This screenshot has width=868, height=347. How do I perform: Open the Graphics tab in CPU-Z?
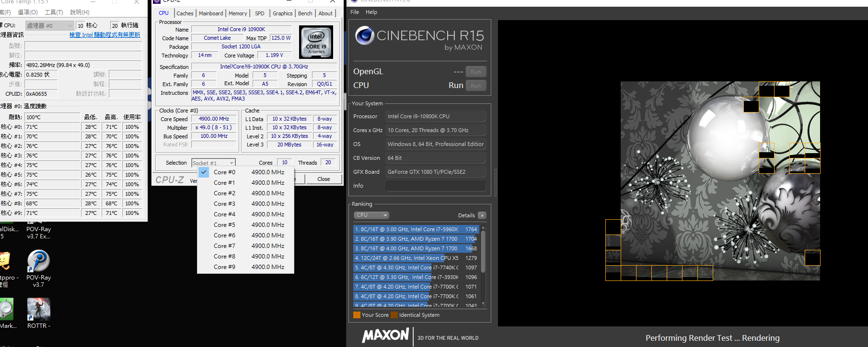[283, 13]
